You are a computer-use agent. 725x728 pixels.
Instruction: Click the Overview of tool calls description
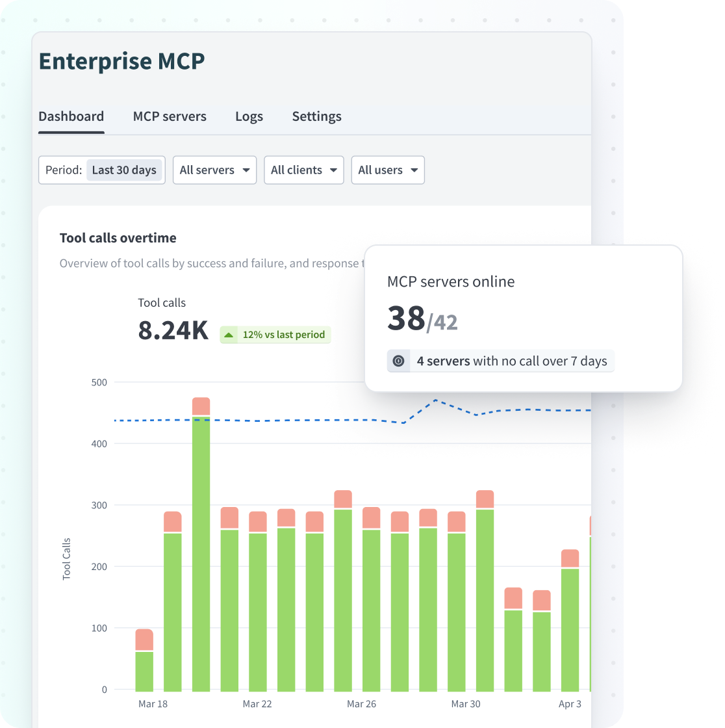point(212,263)
